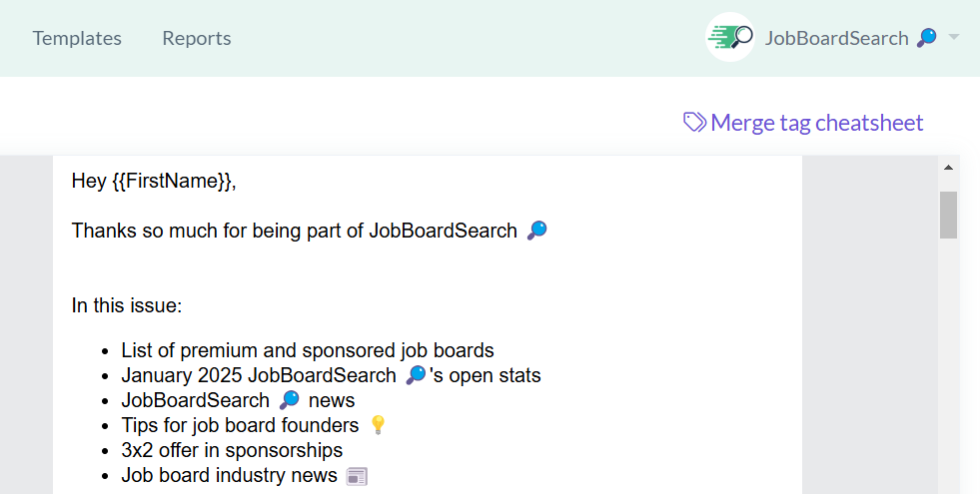This screenshot has width=980, height=494.
Task: Click the {{FirstName}} merge tag text
Action: coord(171,181)
